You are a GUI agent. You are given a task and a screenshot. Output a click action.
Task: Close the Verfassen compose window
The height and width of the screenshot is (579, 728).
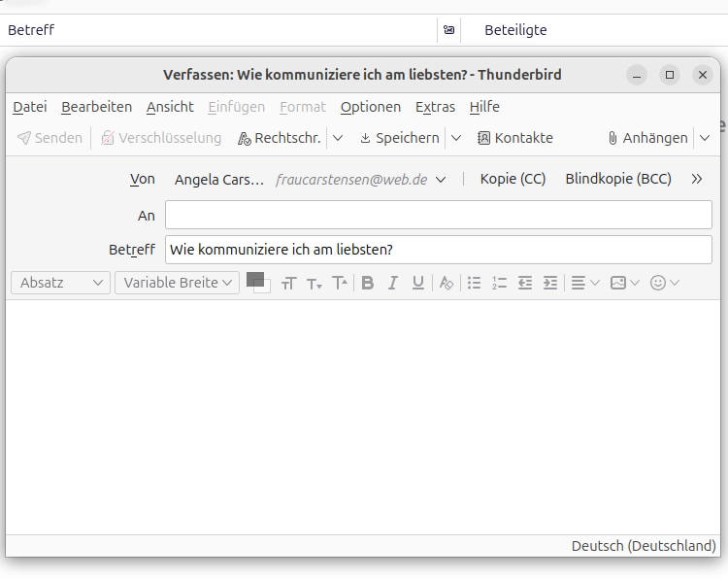[x=703, y=75]
